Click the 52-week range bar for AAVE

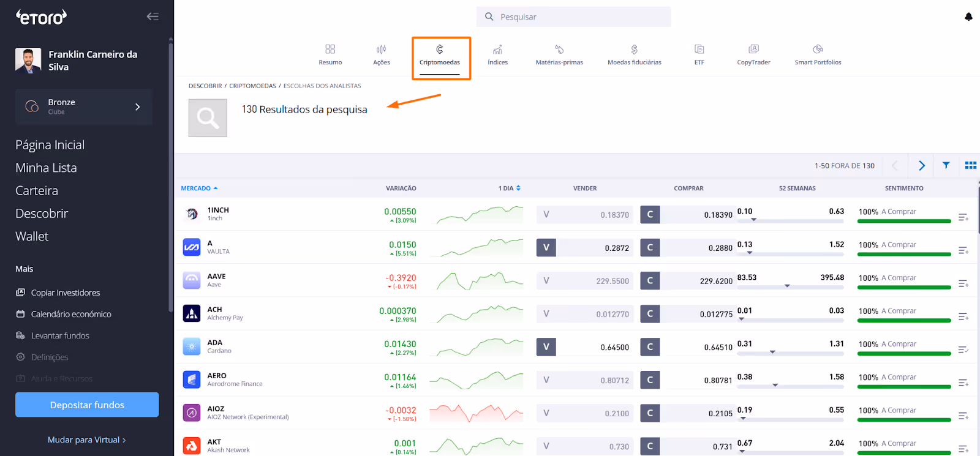pos(791,286)
